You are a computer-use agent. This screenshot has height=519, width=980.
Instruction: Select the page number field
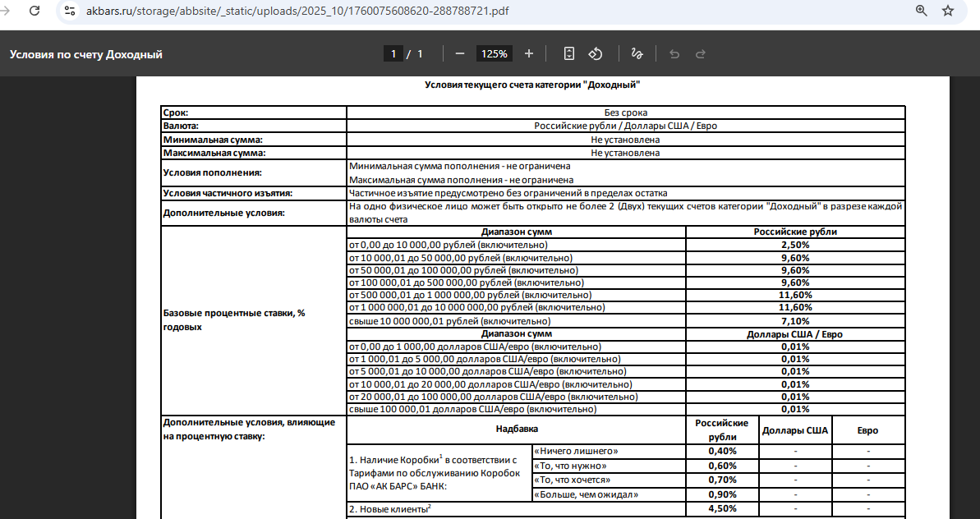click(x=393, y=53)
